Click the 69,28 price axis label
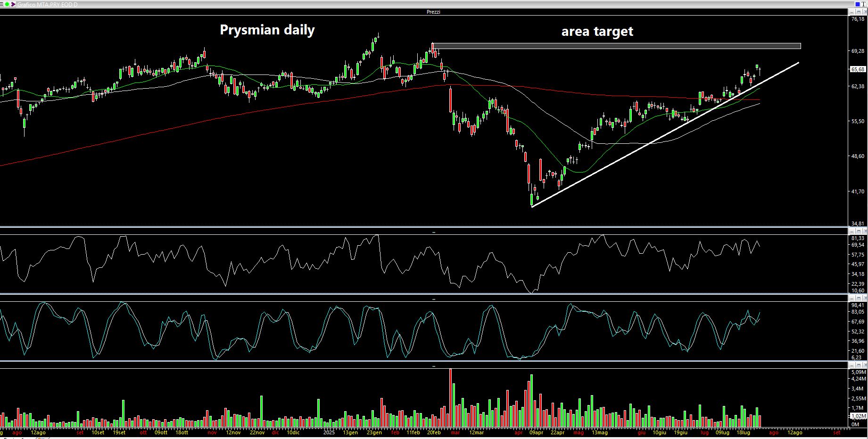The width and height of the screenshot is (868, 439). click(x=858, y=51)
